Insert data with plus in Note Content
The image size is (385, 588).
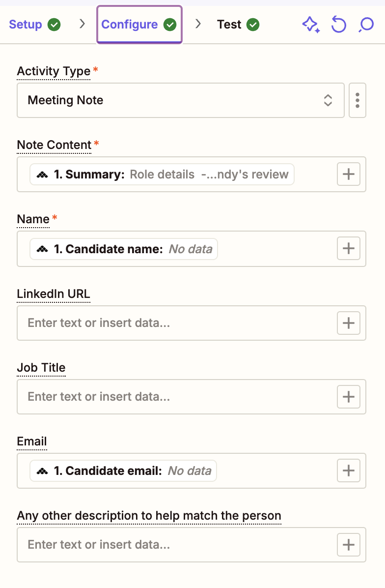(348, 174)
